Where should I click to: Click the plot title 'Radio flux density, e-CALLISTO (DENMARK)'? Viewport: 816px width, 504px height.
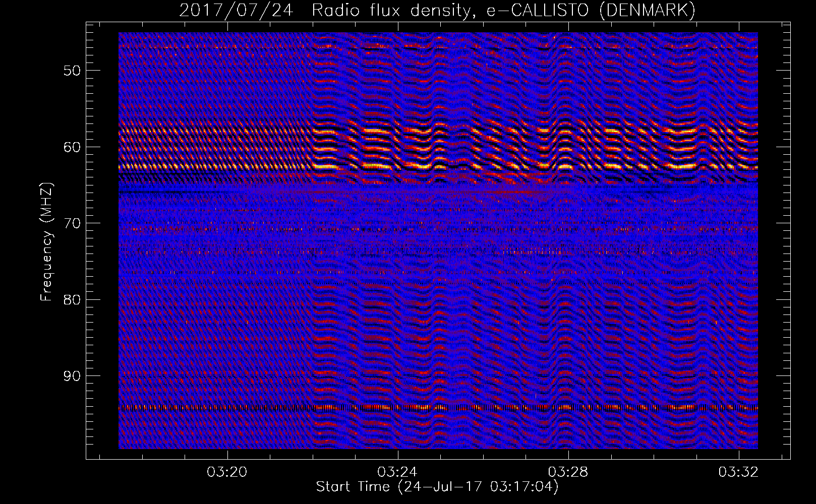coord(503,11)
